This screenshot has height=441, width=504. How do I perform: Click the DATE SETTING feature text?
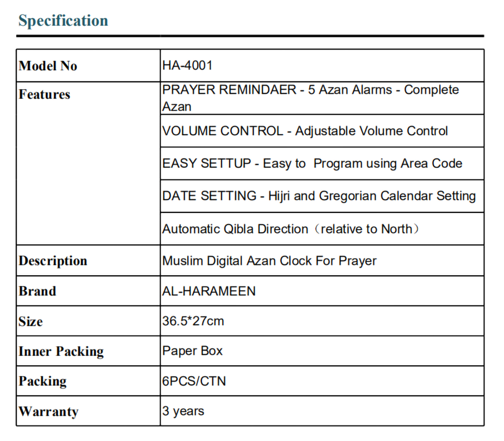(x=319, y=196)
